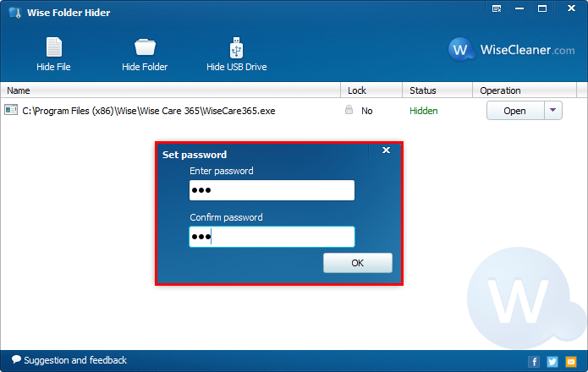
Task: Close the Wise Folder Hider window
Action: (x=571, y=8)
